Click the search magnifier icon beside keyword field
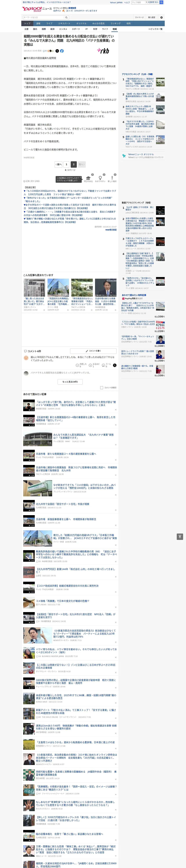Viewport: 186px width, 868px height. coord(66,18)
